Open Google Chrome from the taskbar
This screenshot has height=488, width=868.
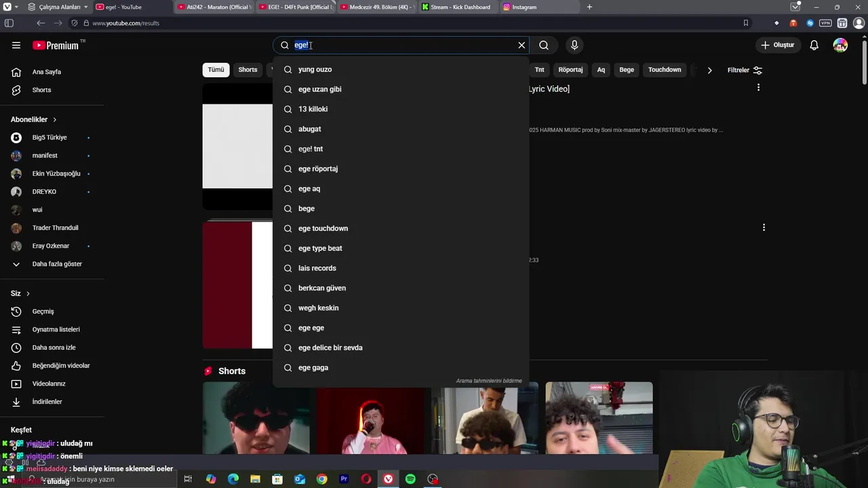321,479
